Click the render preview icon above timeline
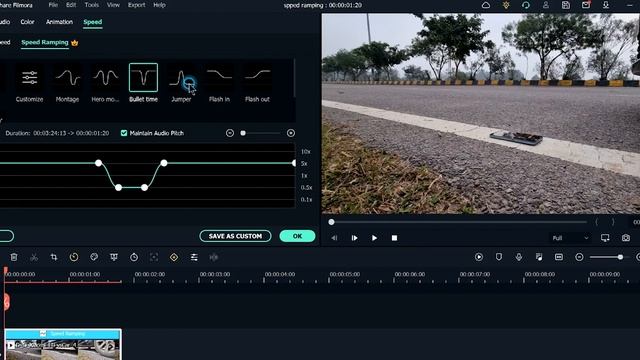Image resolution: width=640 pixels, height=360 pixels. [x=479, y=257]
